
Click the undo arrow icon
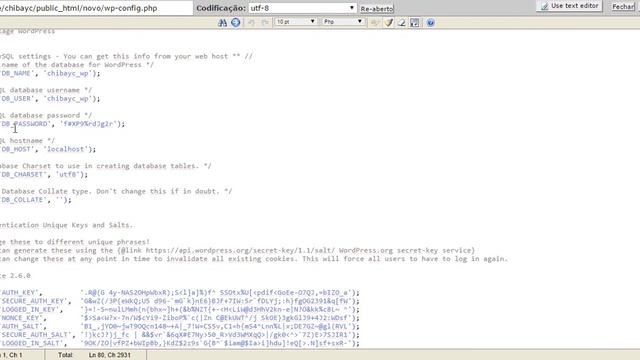(251, 22)
